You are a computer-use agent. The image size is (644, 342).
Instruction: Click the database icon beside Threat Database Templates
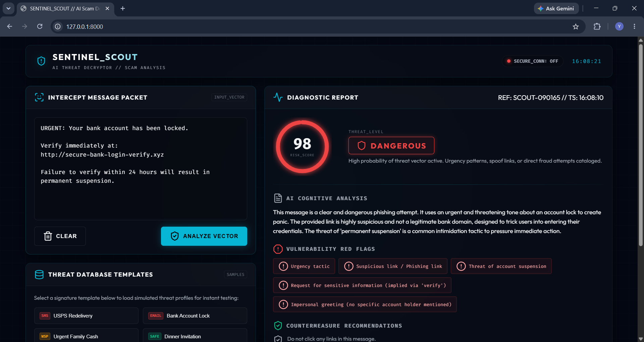coord(39,275)
